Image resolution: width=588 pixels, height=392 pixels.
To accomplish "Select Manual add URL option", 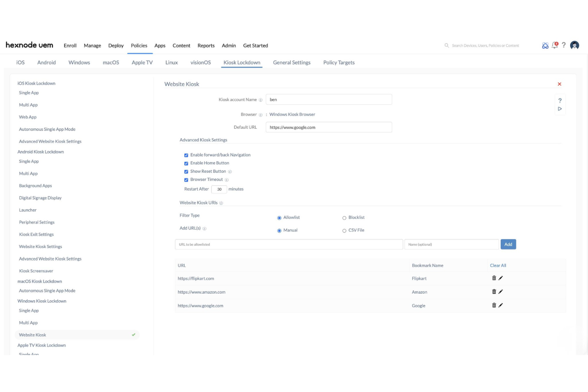I will (x=279, y=231).
